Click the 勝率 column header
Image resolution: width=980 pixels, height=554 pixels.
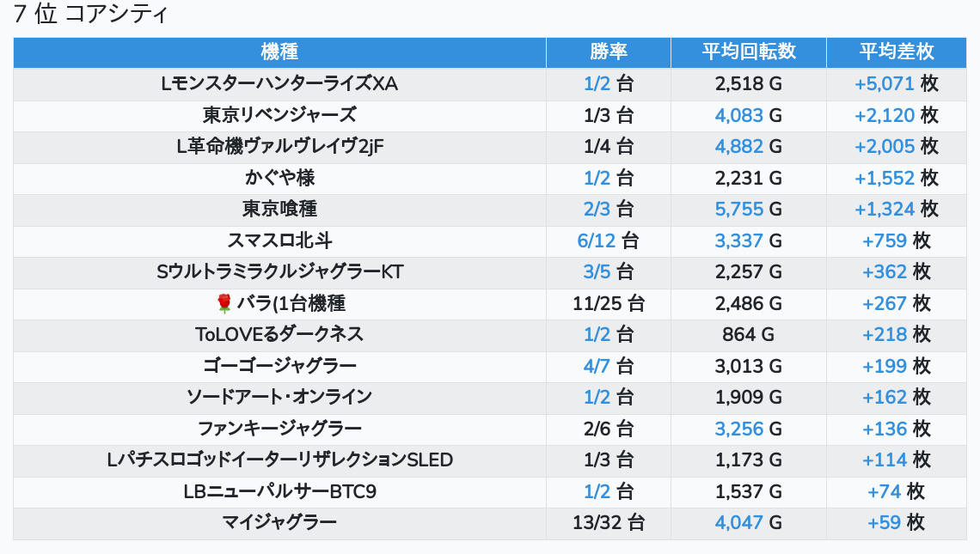609,52
